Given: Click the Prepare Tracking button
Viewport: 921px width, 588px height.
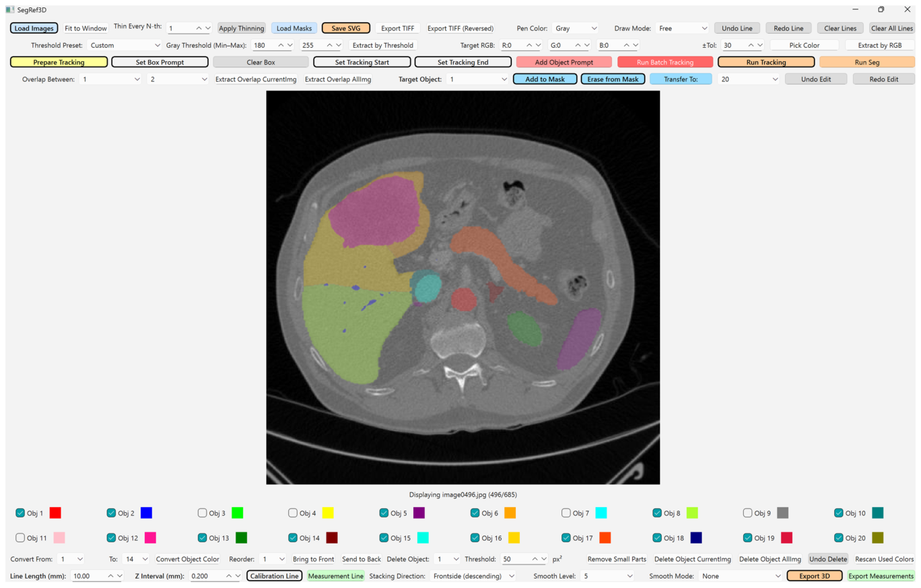Looking at the screenshot, I should coord(59,62).
